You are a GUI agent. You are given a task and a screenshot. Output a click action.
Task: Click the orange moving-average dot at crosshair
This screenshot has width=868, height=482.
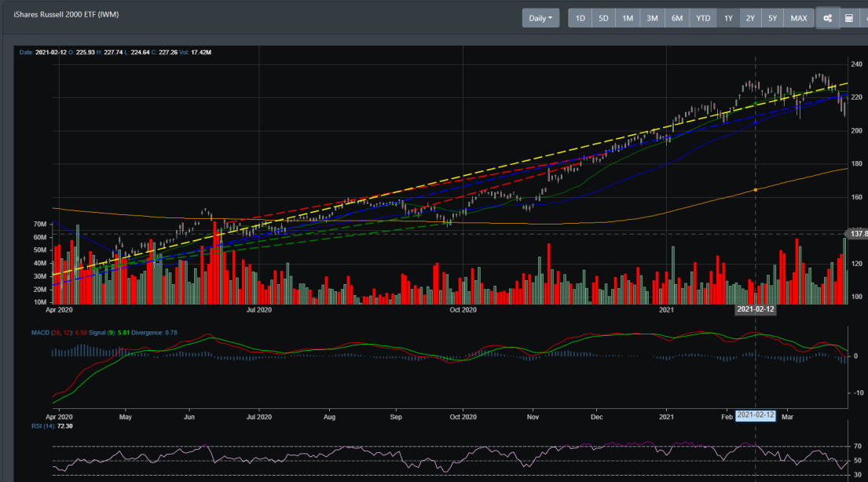[756, 190]
